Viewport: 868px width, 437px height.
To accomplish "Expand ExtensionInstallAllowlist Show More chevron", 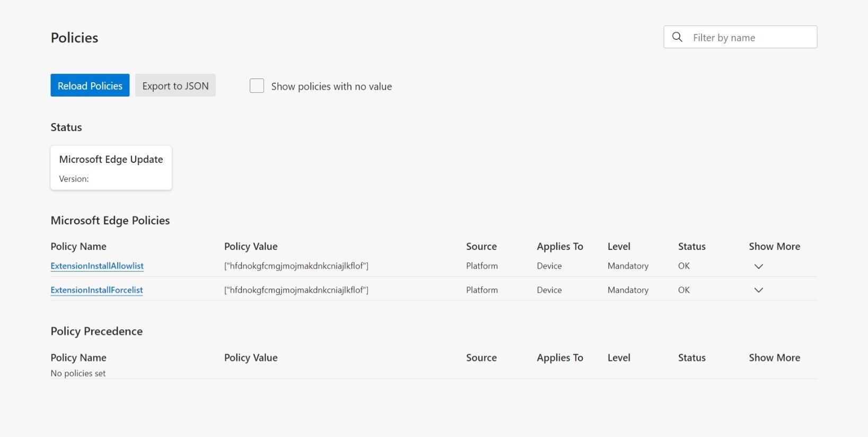I will point(759,266).
